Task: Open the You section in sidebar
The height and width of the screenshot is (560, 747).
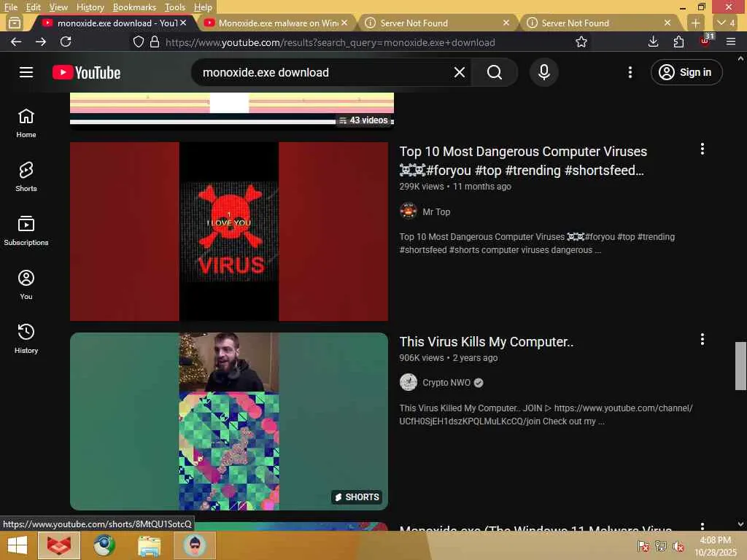Action: coord(26,285)
